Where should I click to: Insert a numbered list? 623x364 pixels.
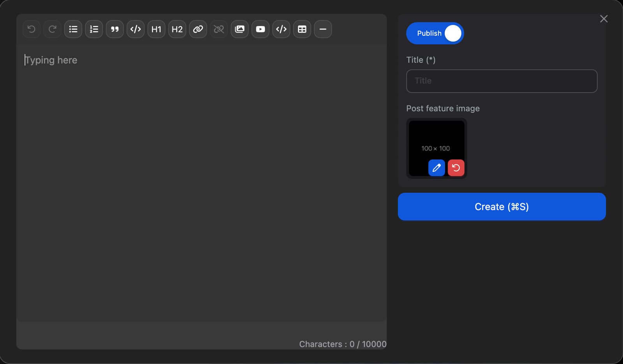(x=94, y=29)
